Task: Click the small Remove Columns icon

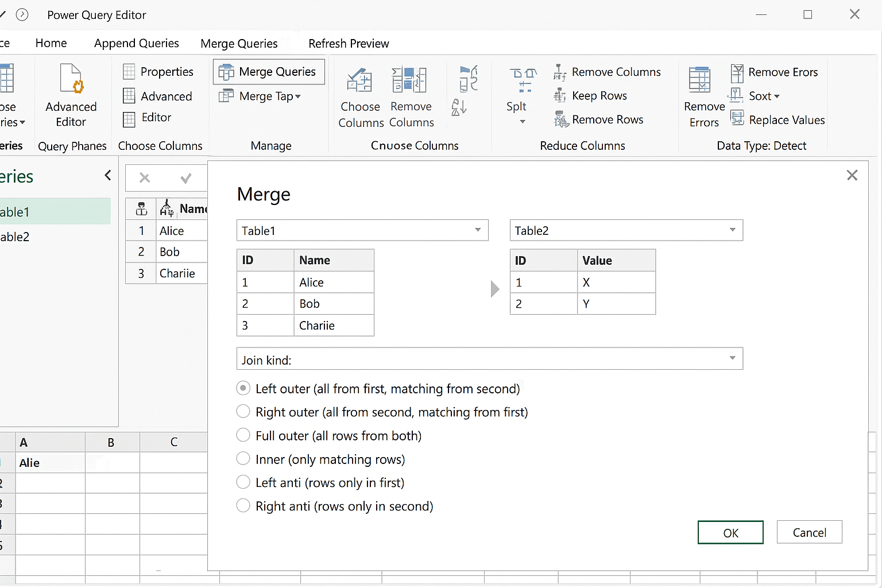Action: point(560,72)
